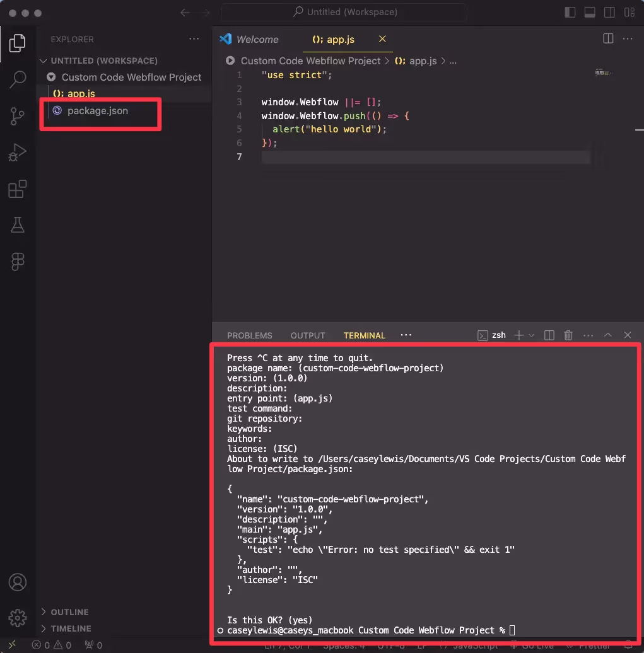The image size is (644, 653).
Task: Click the command center search field
Action: tap(344, 12)
